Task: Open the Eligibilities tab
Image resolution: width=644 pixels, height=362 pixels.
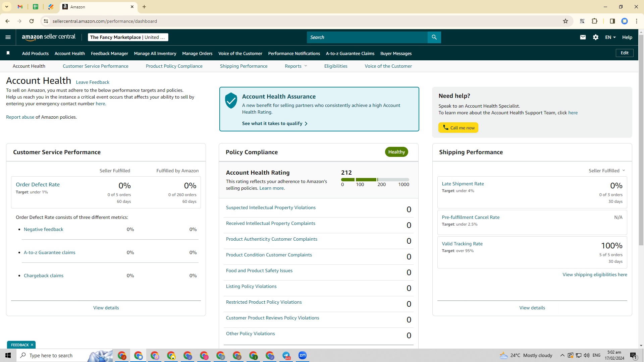Action: (x=336, y=66)
